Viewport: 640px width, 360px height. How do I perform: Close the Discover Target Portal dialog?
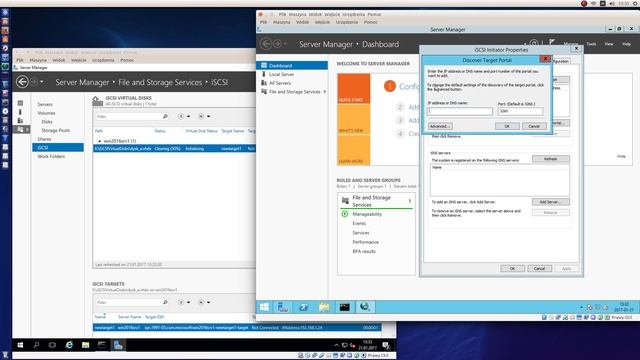coord(545,59)
